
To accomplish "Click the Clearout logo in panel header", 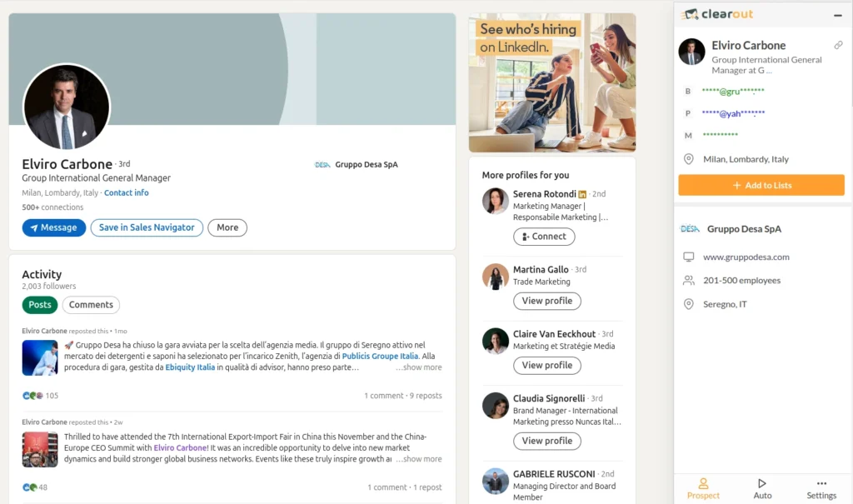I will pos(717,14).
